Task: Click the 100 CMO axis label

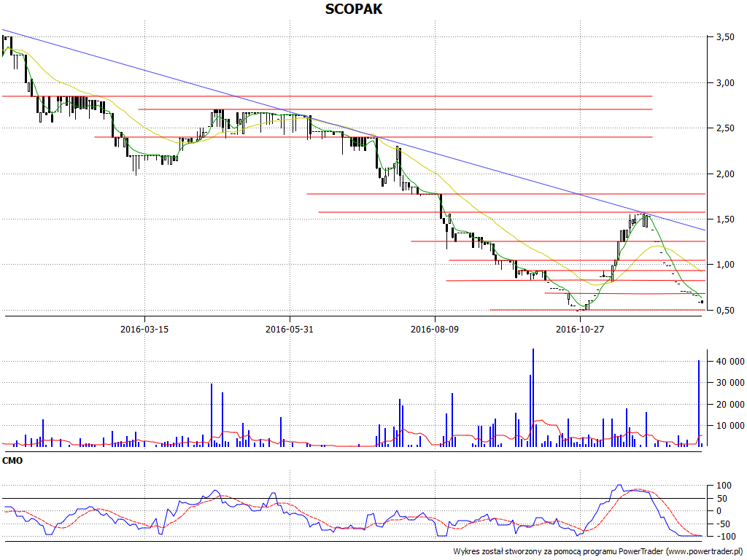Action: 724,486
